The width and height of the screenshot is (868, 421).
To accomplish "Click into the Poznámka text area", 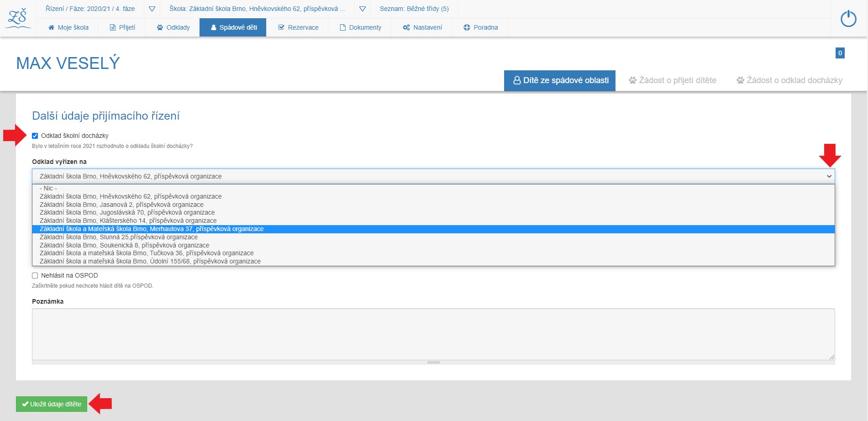I will [433, 334].
